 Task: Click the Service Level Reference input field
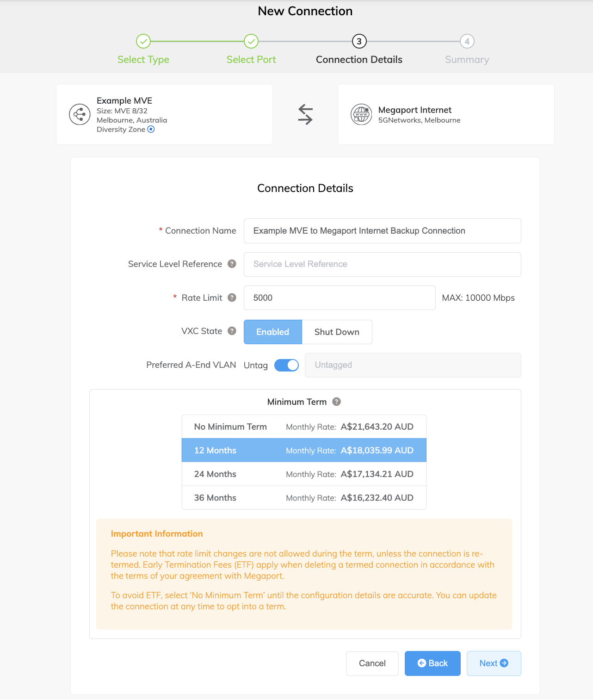coord(383,264)
